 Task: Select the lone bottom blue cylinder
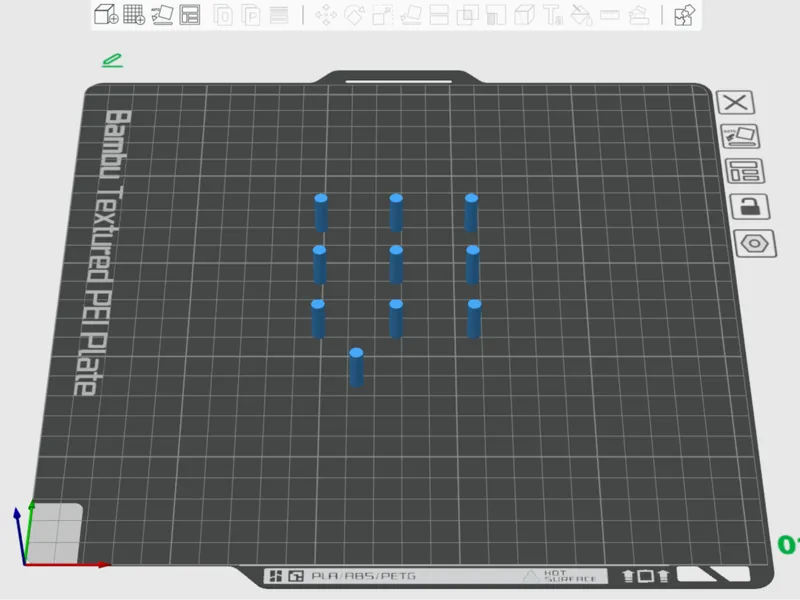(356, 367)
